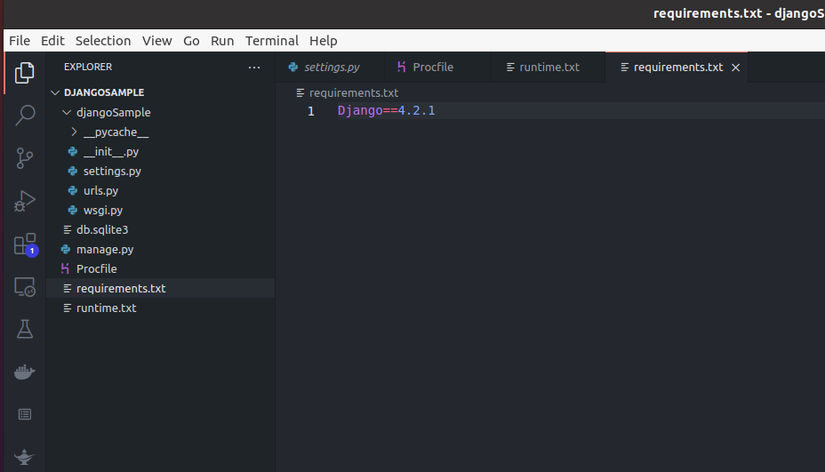This screenshot has width=825, height=472.
Task: Open the Testing flask view
Action: coord(24,329)
